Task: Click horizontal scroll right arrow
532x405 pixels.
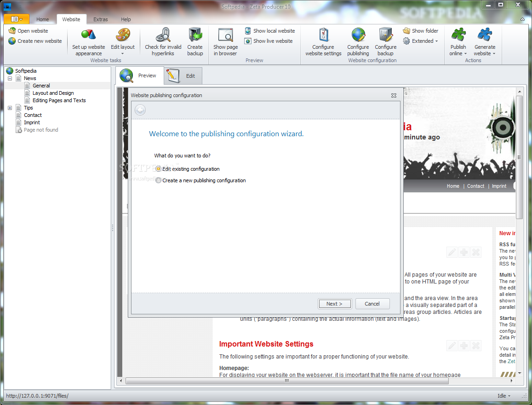Action: tap(512, 381)
